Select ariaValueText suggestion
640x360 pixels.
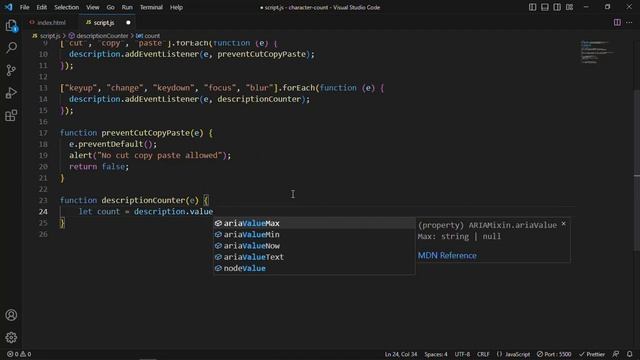pos(314,257)
